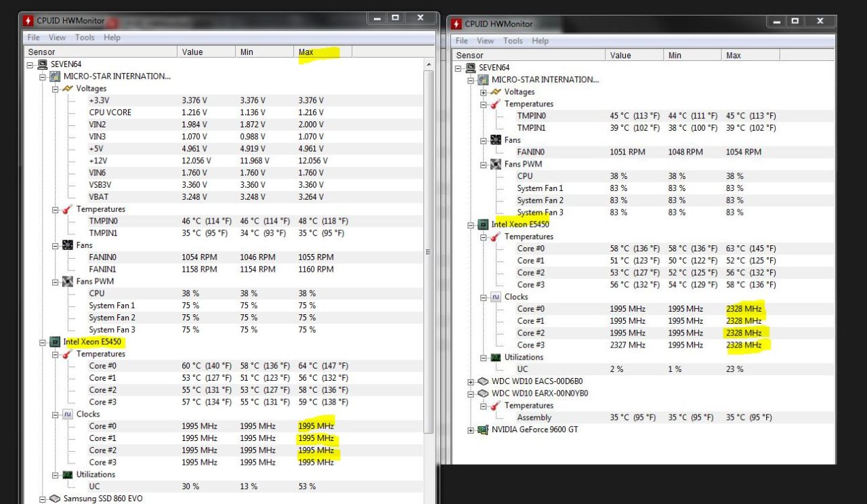867x504 pixels.
Task: Click Fans icon in left window
Action: pyautogui.click(x=68, y=245)
